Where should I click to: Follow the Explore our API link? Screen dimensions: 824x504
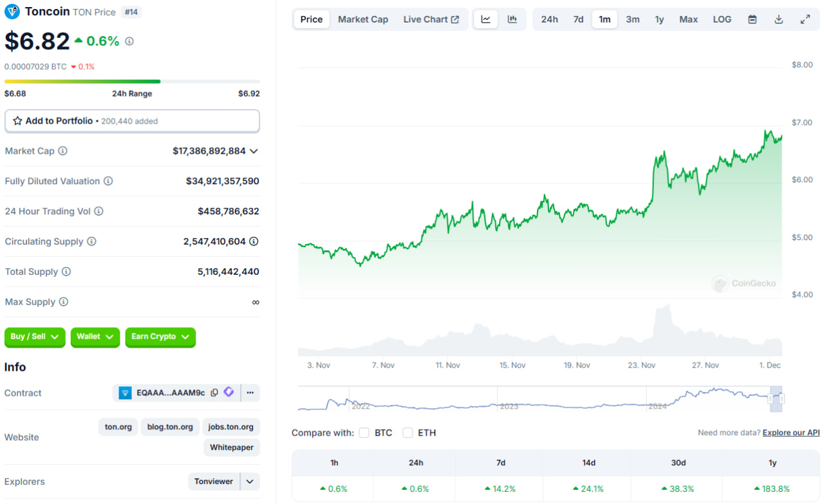point(791,433)
